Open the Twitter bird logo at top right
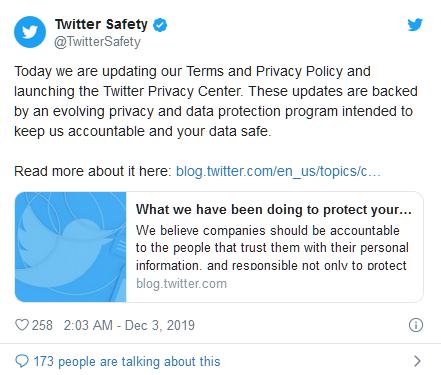 coord(415,25)
